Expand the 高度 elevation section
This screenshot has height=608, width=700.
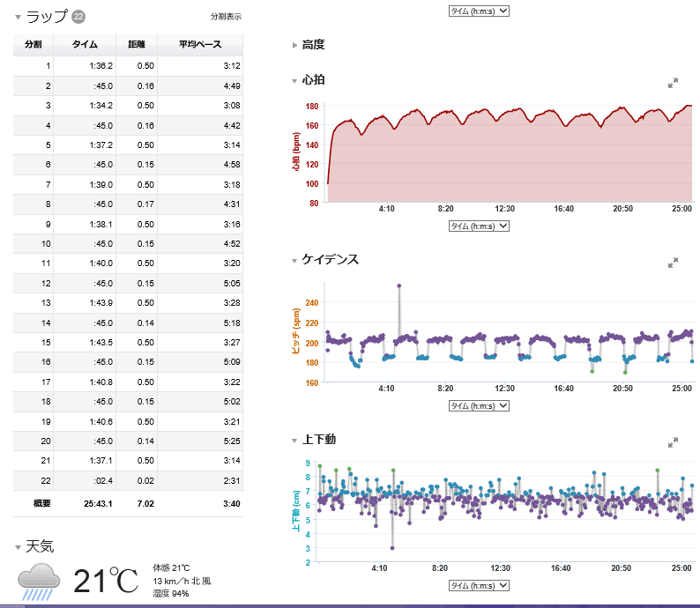295,45
